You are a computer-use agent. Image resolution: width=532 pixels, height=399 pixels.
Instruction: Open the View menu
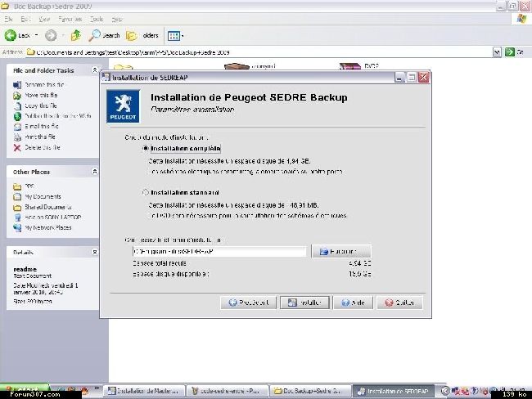[x=44, y=20]
